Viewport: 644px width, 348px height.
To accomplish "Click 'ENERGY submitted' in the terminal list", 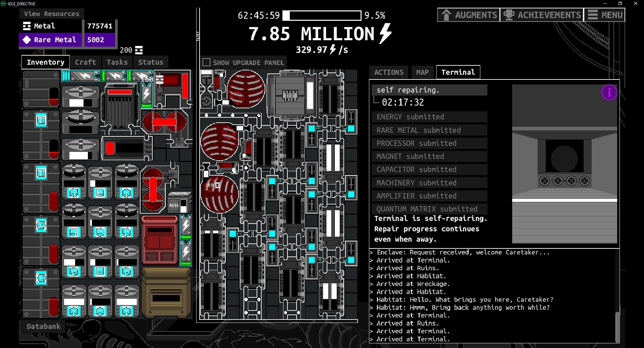I will click(x=429, y=117).
